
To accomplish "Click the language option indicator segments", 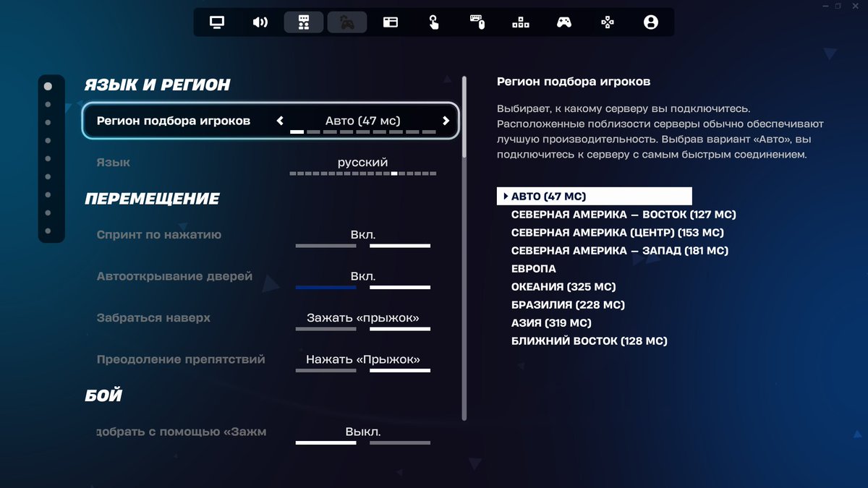I will coord(363,174).
